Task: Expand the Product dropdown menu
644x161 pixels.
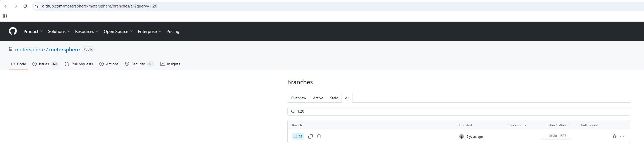Action: (33, 31)
